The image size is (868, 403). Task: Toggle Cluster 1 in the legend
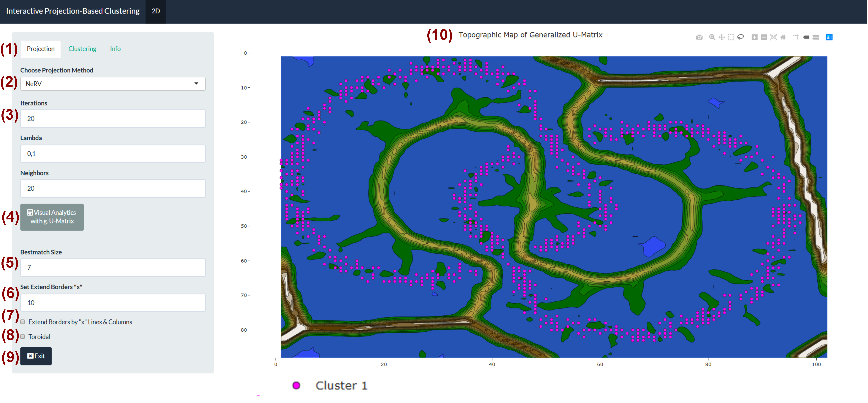[x=330, y=385]
